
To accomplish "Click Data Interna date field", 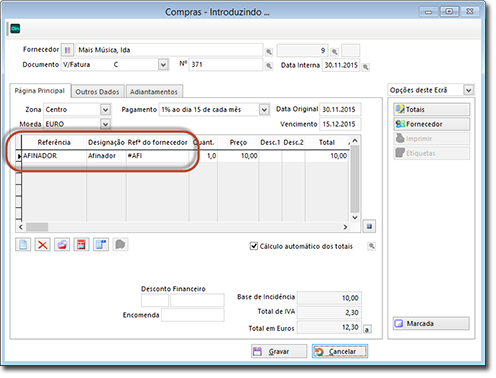I will 341,65.
